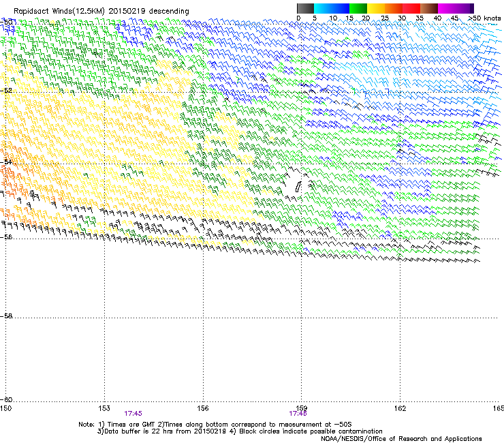Screen dimensions: 504x443
Task: Click the -52 latitude axis label
Action: click(6, 91)
